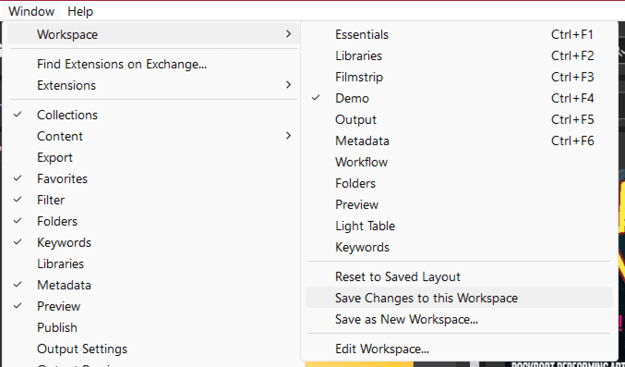Image resolution: width=625 pixels, height=367 pixels.
Task: Choose Save as New Workspace
Action: point(459,319)
